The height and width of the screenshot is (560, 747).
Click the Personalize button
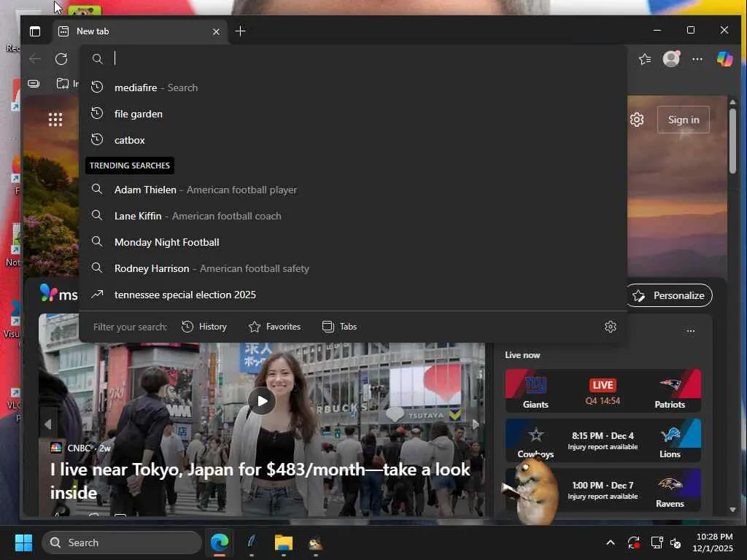point(669,296)
